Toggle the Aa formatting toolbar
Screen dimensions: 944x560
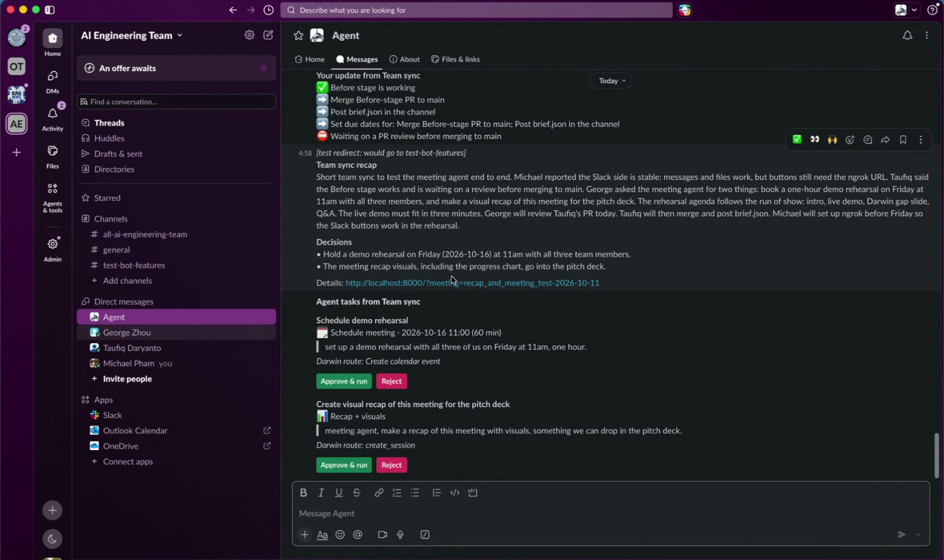point(322,535)
